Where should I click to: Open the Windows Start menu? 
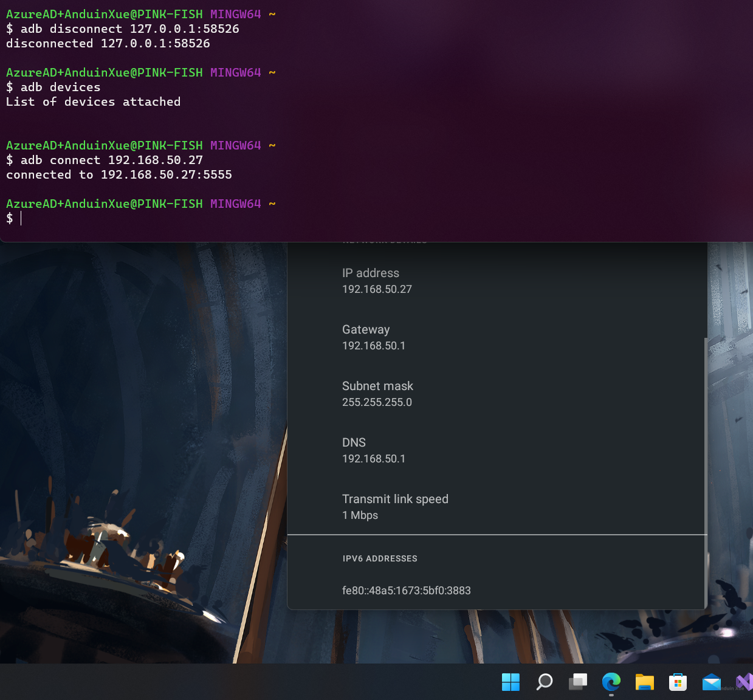[x=511, y=682]
